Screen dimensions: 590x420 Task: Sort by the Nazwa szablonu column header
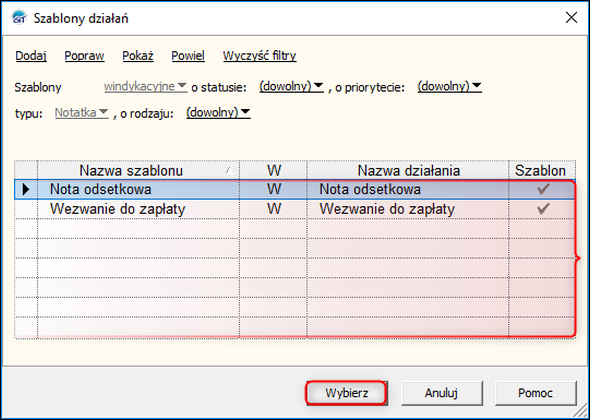[138, 170]
